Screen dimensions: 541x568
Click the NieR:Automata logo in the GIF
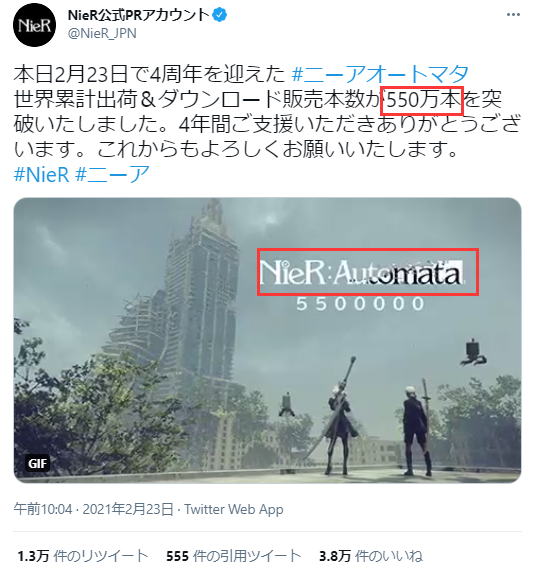click(368, 272)
